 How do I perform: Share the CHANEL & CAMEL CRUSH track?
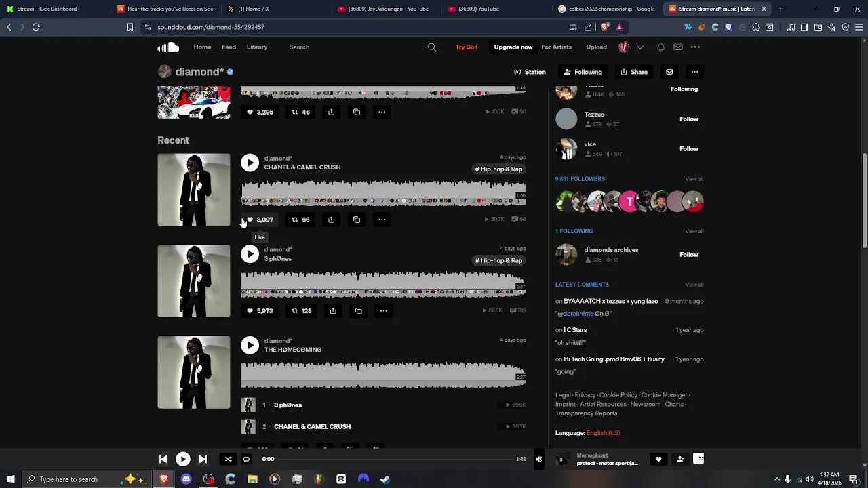click(x=331, y=220)
